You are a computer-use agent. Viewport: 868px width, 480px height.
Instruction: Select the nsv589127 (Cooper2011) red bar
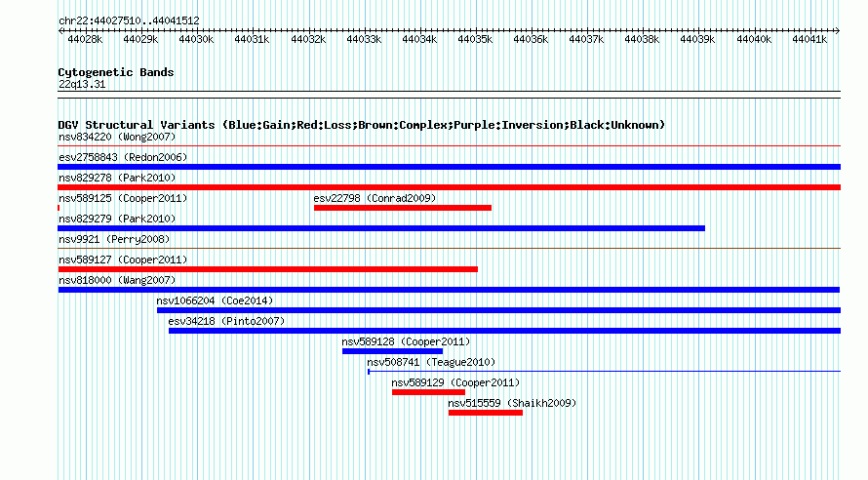[x=267, y=269]
